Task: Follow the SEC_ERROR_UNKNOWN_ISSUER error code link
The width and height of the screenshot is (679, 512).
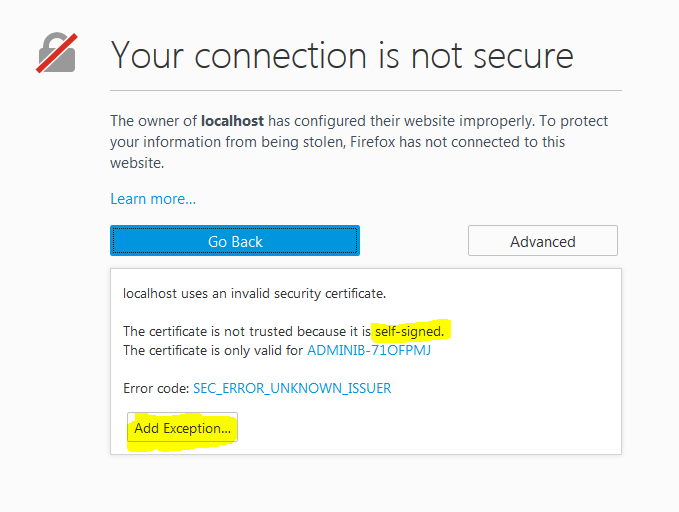Action: coord(292,388)
